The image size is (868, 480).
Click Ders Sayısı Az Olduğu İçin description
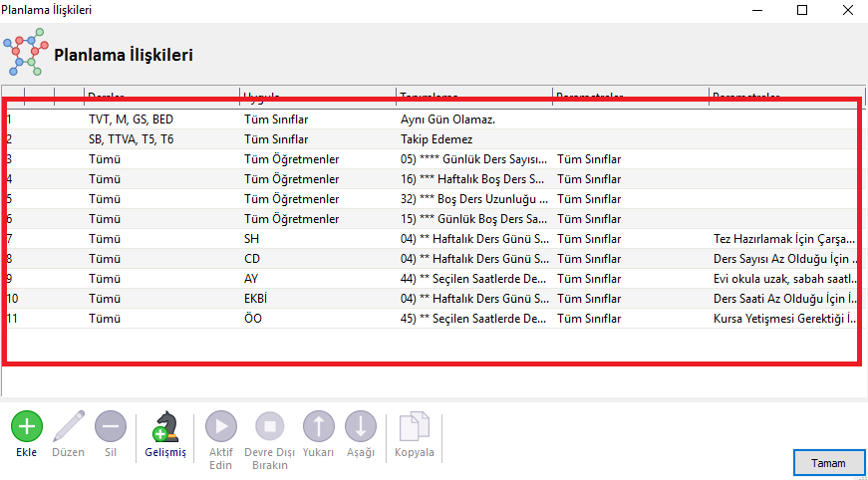click(785, 259)
